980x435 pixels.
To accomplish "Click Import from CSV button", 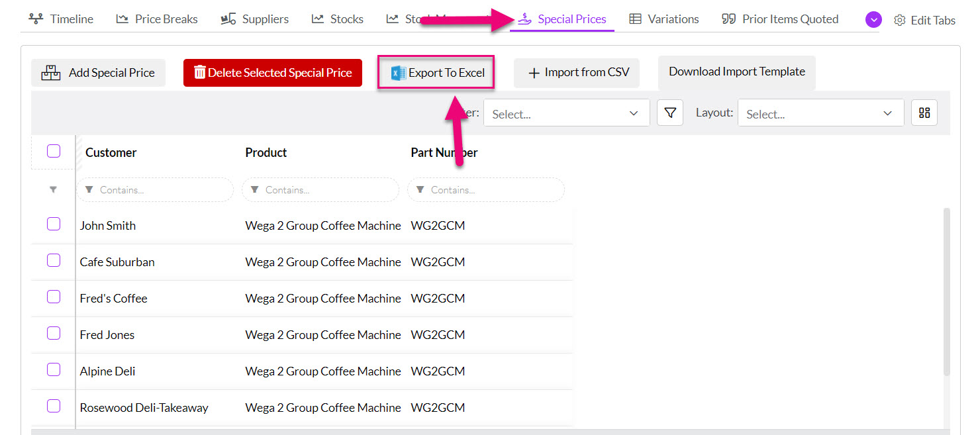I will coord(576,73).
